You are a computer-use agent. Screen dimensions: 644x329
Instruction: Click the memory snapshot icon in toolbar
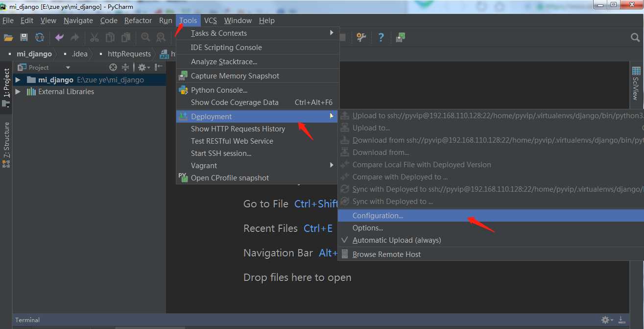401,37
